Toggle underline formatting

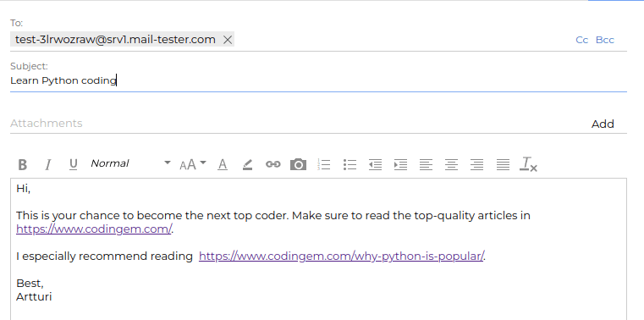click(73, 164)
